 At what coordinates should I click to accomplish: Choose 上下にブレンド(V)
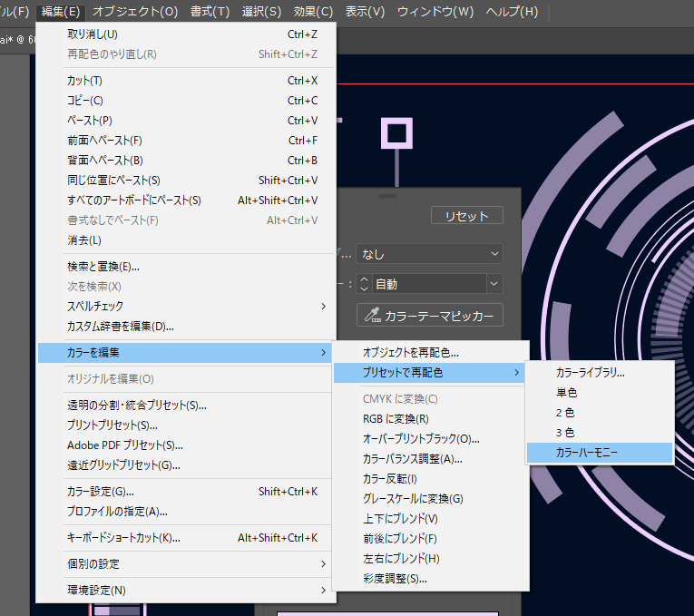[x=430, y=519]
